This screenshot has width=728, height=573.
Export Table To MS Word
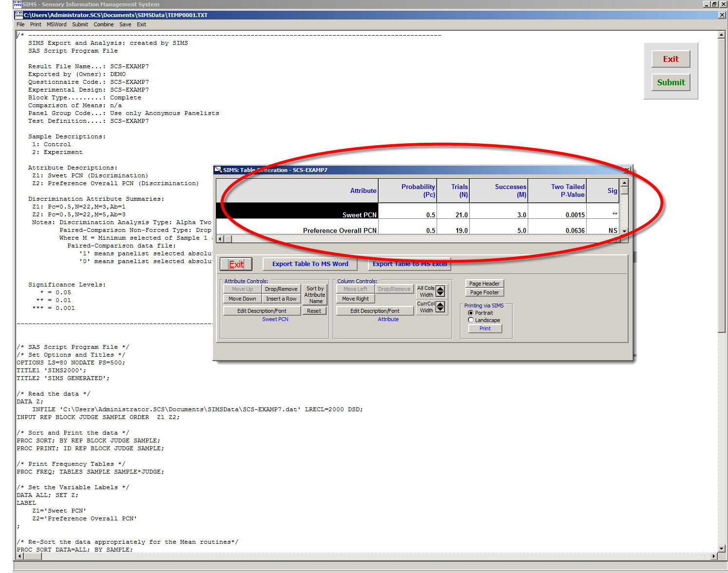(310, 264)
